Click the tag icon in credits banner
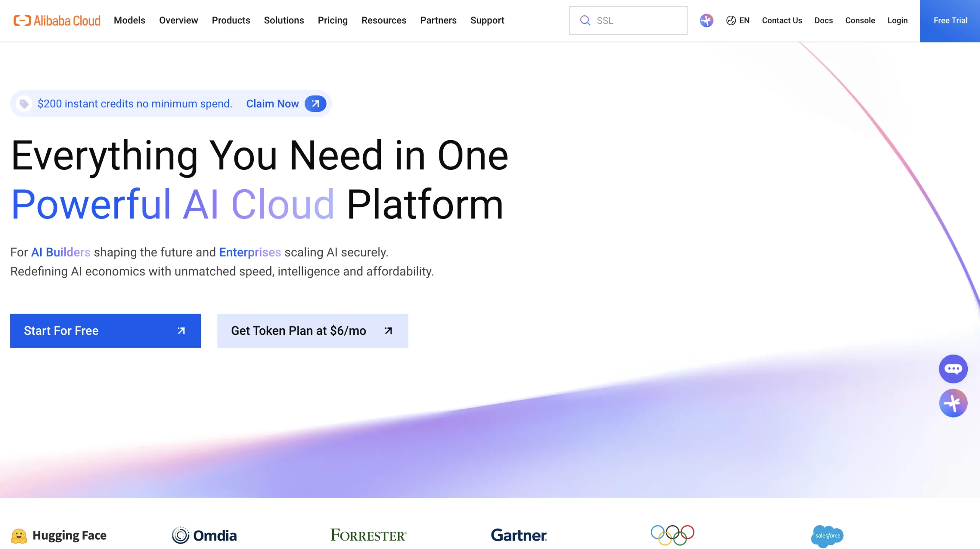This screenshot has height=549, width=980. [24, 103]
